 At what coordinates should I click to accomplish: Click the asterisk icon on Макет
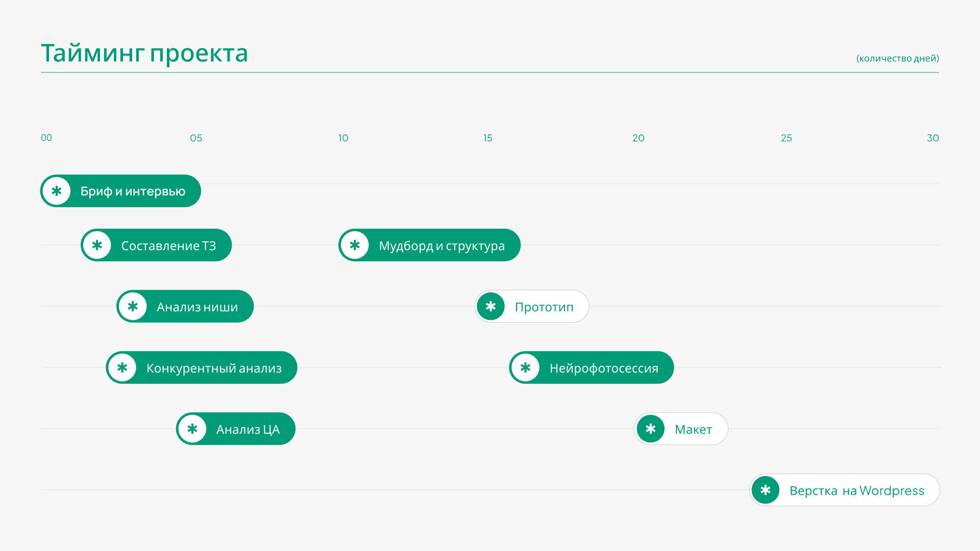[x=650, y=429]
